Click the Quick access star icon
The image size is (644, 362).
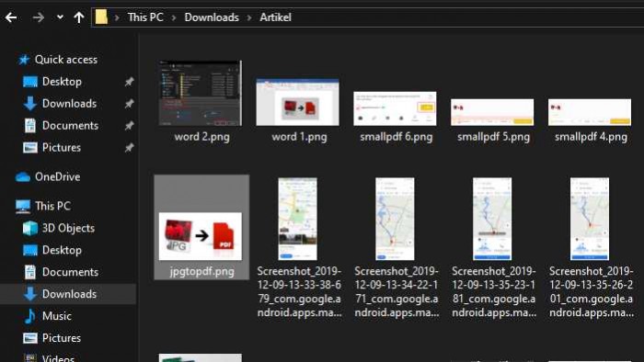point(24,60)
